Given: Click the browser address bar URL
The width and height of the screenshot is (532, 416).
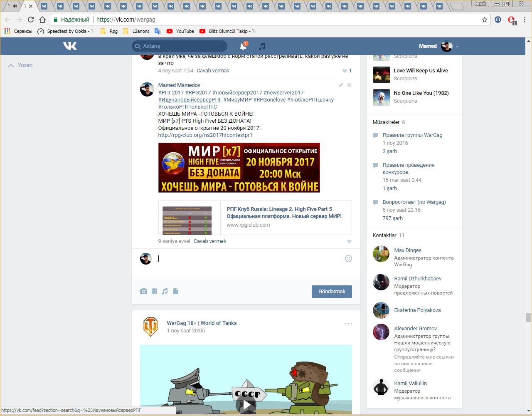Looking at the screenshot, I should click(x=126, y=20).
